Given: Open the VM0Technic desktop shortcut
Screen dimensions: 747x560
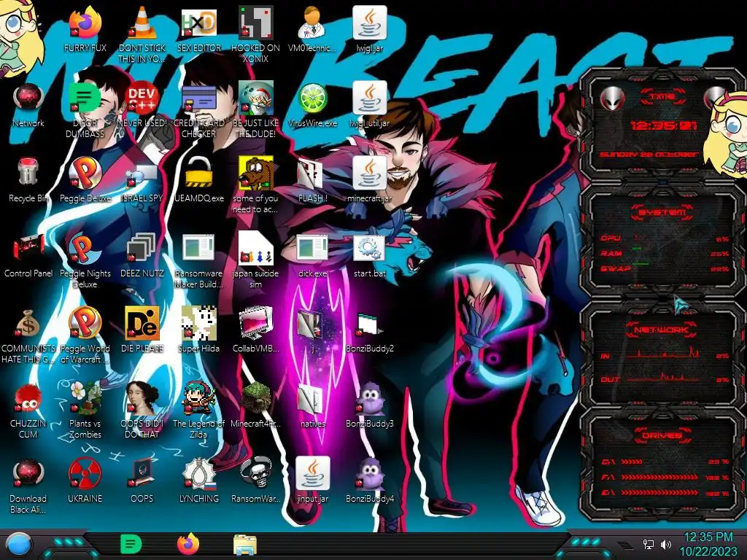Looking at the screenshot, I should pyautogui.click(x=312, y=28).
